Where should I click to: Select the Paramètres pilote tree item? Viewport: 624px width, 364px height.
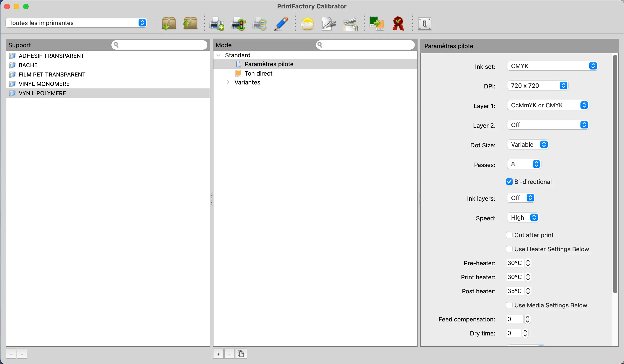click(x=315, y=64)
